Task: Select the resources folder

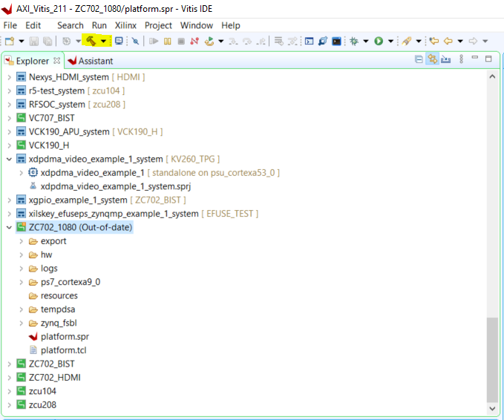Action: (x=59, y=295)
